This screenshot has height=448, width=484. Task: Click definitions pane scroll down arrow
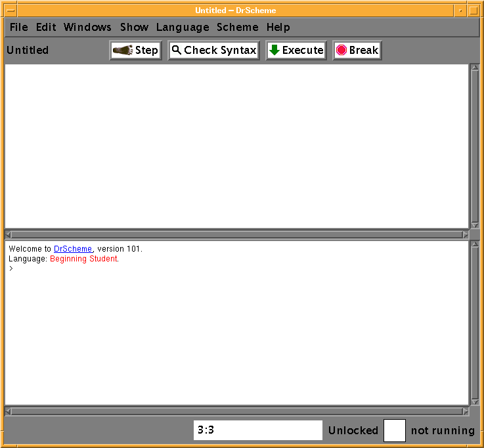(475, 225)
